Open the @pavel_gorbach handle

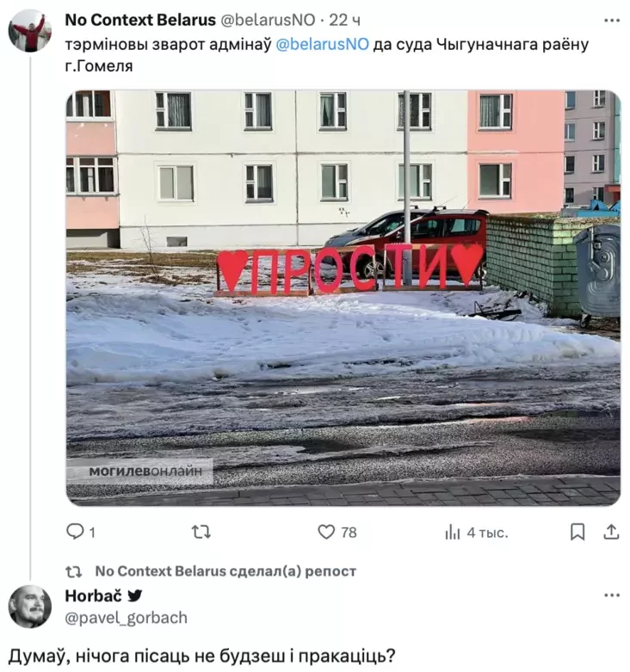(x=126, y=618)
